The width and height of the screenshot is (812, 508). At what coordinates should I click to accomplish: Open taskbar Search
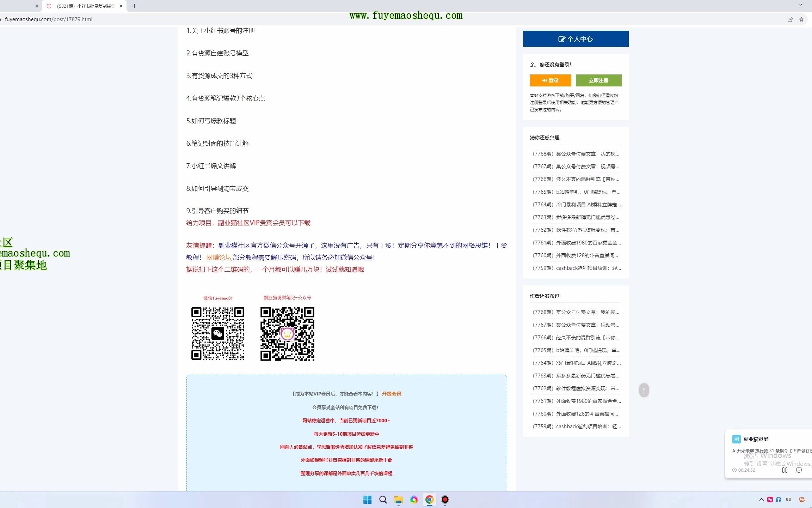coord(383,500)
